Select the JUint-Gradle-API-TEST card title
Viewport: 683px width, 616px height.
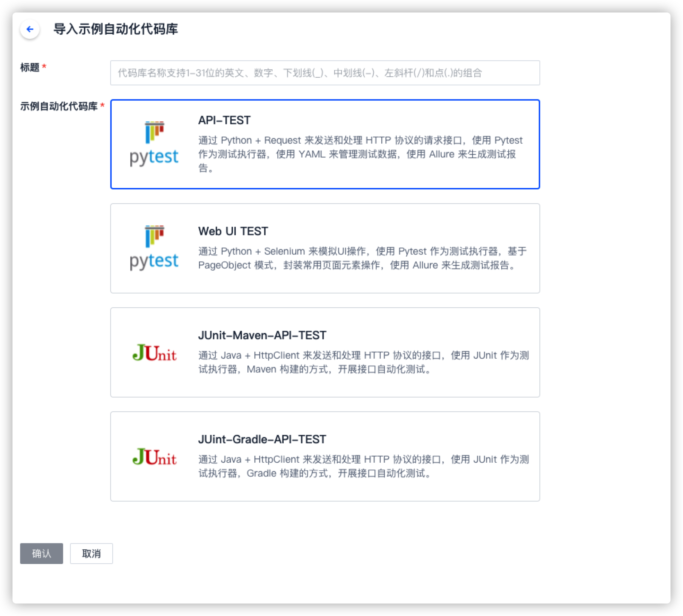[x=262, y=439]
